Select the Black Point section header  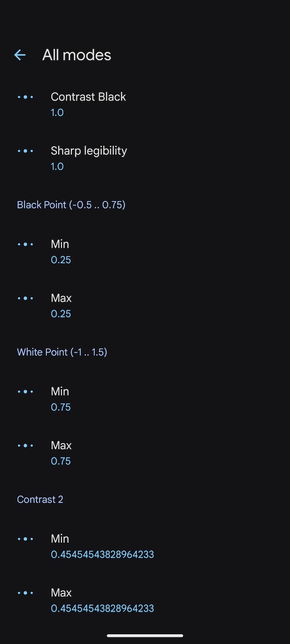coord(71,205)
